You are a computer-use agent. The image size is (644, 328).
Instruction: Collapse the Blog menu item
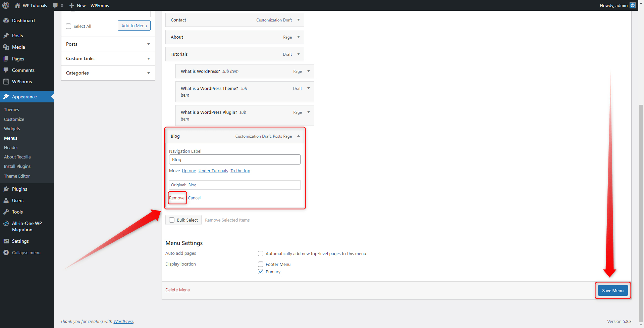coord(299,136)
